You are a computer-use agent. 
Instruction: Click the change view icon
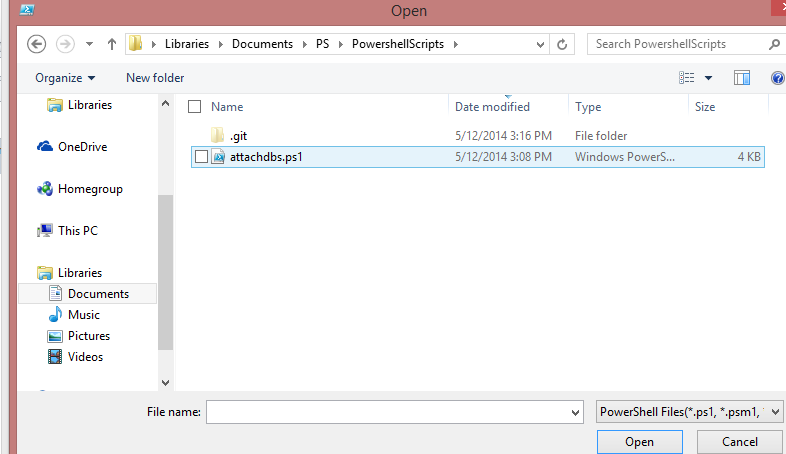[687, 78]
